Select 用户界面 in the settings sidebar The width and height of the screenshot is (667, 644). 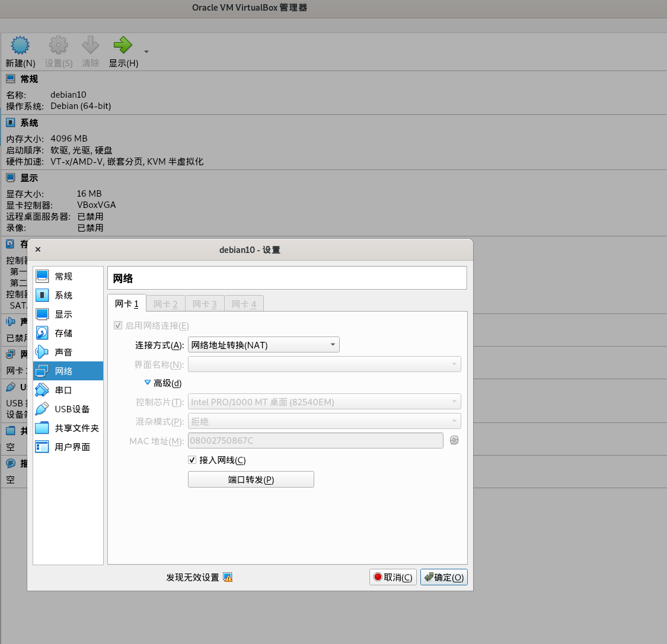tap(68, 447)
